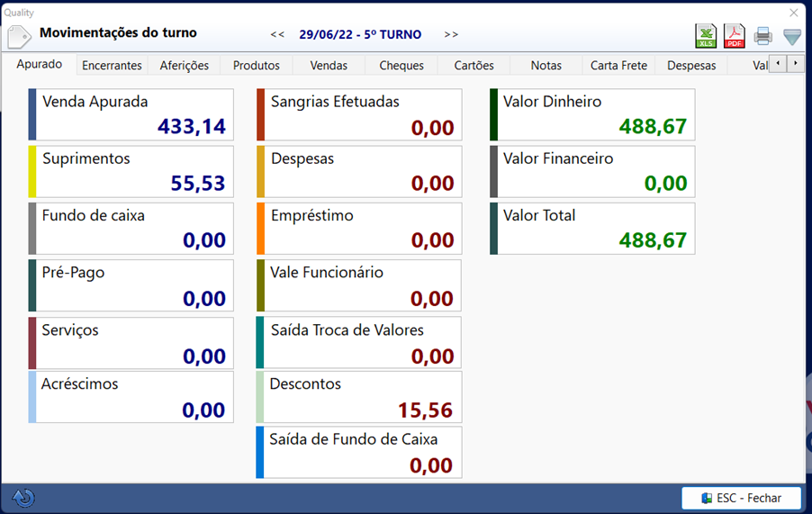Select the Suprimentos card

(x=131, y=171)
